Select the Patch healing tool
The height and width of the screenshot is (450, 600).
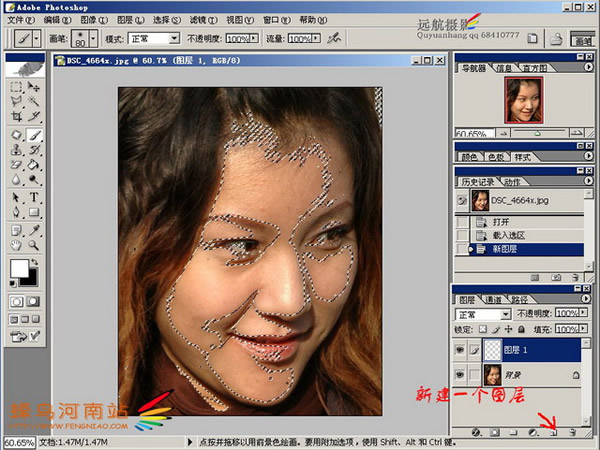16,135
